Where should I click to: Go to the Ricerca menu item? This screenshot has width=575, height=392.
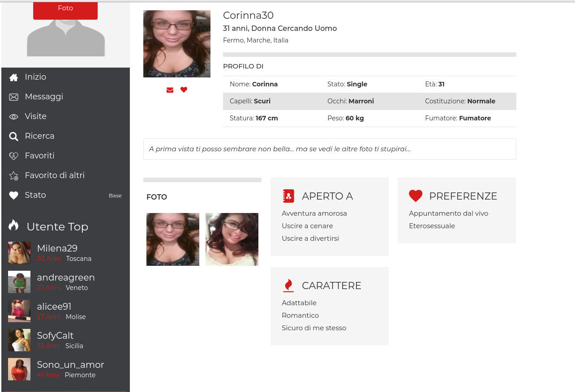point(39,136)
